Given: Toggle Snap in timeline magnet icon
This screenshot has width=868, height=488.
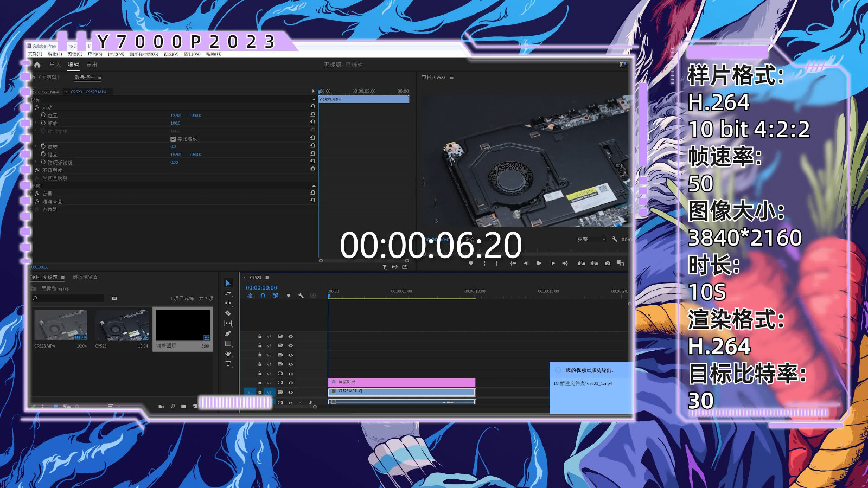Looking at the screenshot, I should coord(263,296).
